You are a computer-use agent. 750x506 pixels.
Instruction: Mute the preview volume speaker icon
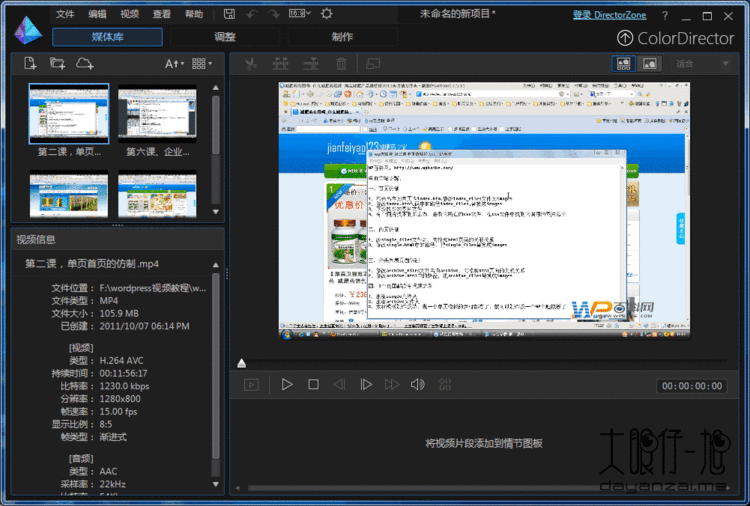[x=418, y=385]
